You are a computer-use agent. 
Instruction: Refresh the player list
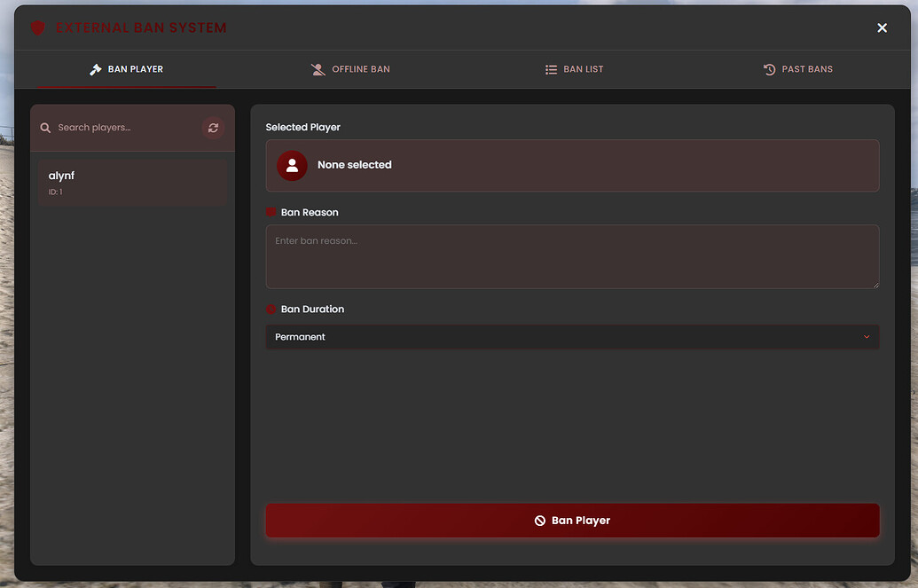(x=213, y=127)
